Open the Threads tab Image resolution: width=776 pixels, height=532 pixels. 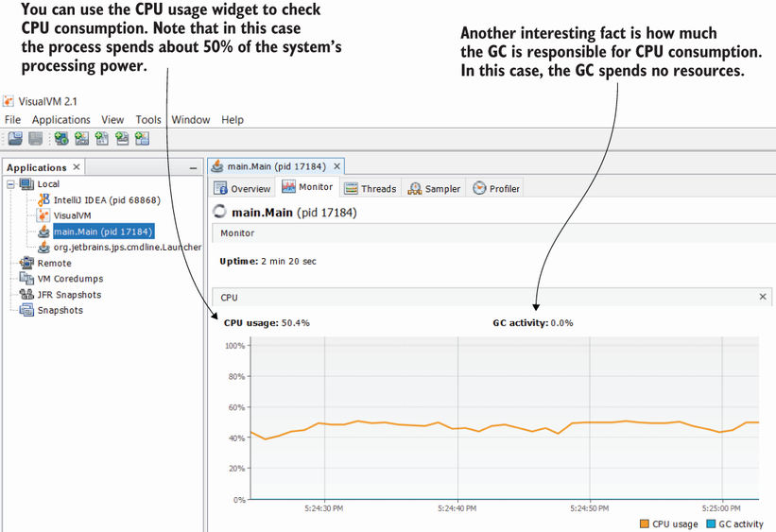(371, 188)
